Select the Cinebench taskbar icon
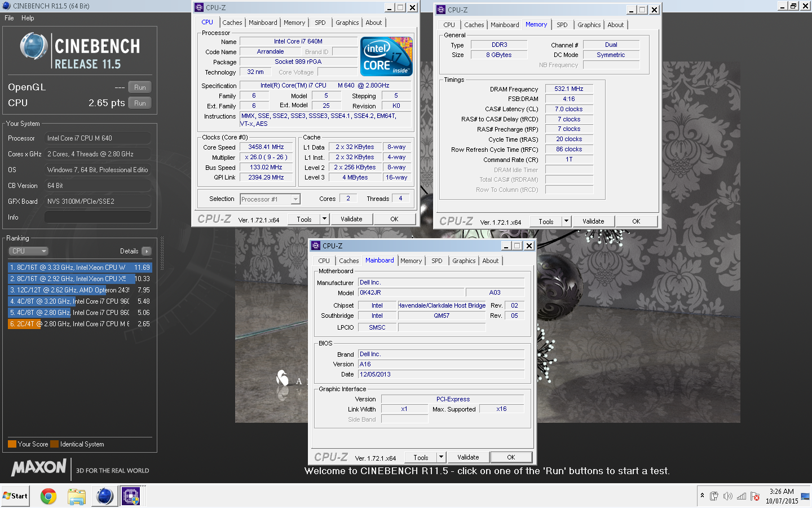Screen dimensions: 812x508 [x=105, y=496]
